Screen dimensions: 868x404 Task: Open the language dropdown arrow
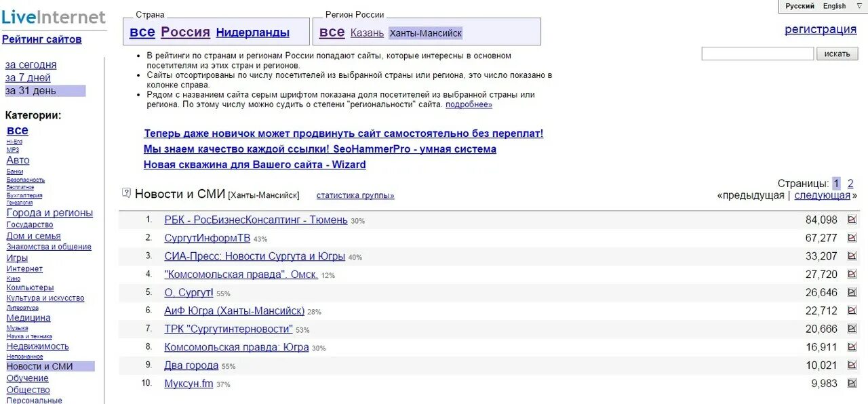[x=859, y=5]
